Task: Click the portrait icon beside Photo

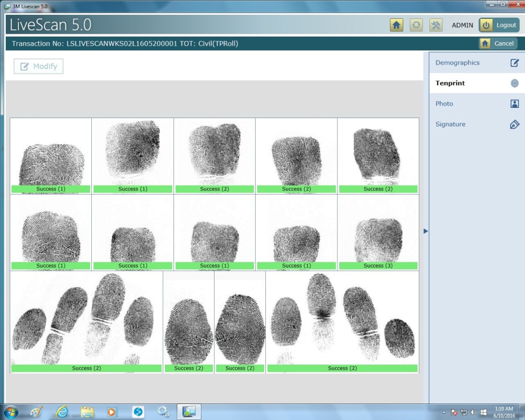Action: click(x=514, y=103)
